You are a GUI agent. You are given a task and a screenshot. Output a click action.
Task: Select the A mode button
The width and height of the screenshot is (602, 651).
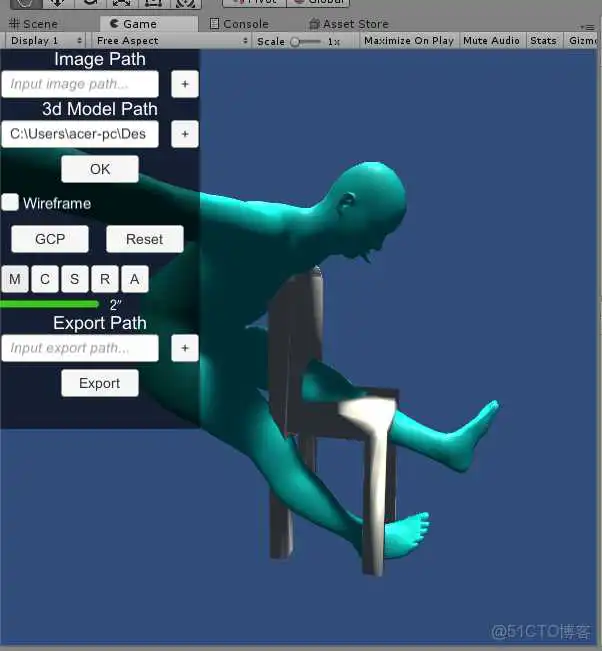135,279
